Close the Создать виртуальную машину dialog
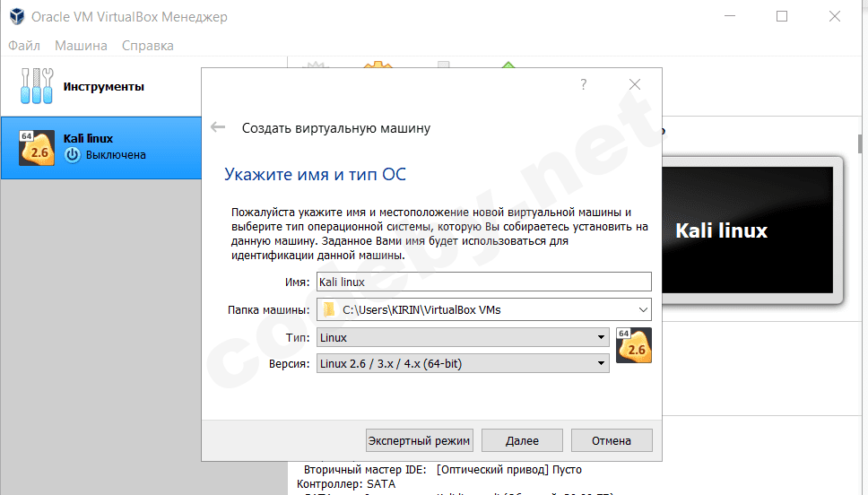The height and width of the screenshot is (495, 868). [635, 84]
